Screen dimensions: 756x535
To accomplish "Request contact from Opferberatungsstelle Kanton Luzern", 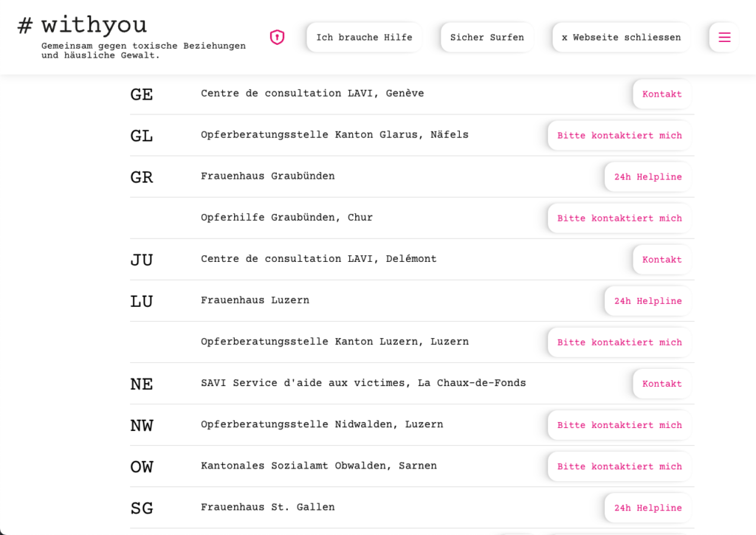I will coord(619,342).
